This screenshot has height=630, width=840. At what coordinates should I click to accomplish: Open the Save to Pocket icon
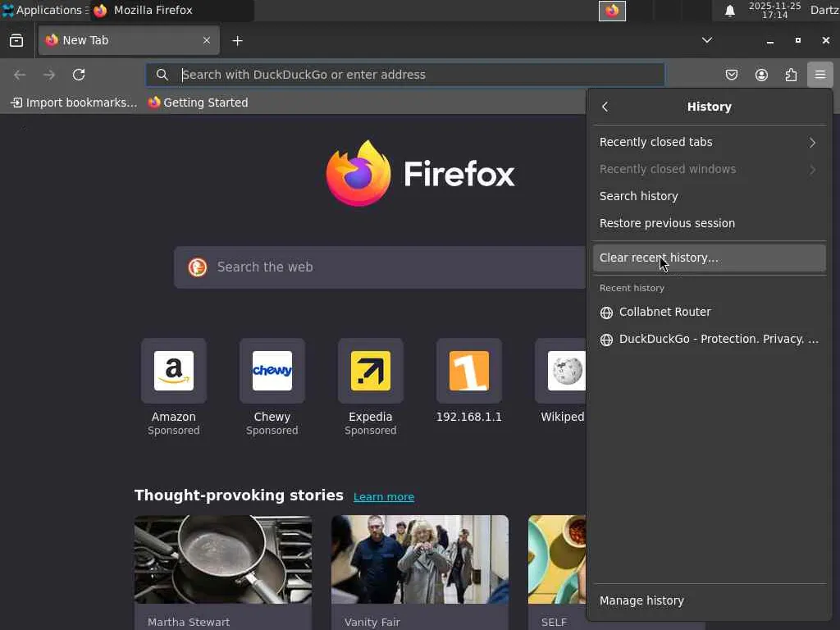[731, 75]
